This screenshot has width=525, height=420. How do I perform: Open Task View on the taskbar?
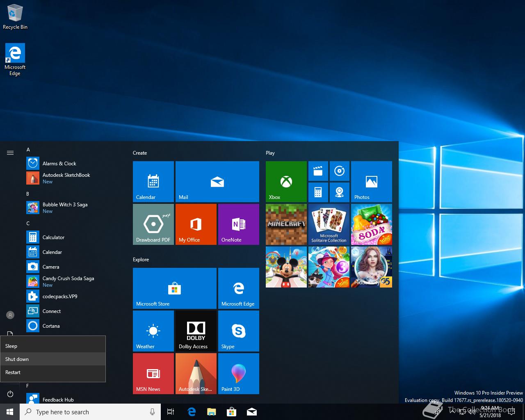(171, 412)
